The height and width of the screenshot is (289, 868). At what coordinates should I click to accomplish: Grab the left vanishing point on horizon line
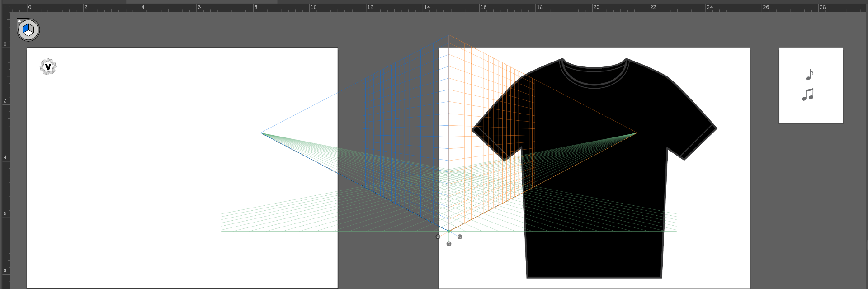(261, 133)
